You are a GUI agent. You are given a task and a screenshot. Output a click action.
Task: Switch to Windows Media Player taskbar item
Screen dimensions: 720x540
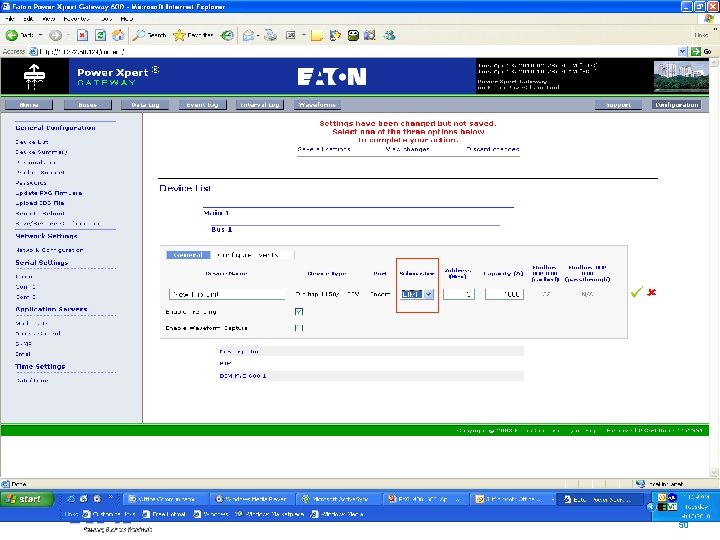[x=251, y=499]
